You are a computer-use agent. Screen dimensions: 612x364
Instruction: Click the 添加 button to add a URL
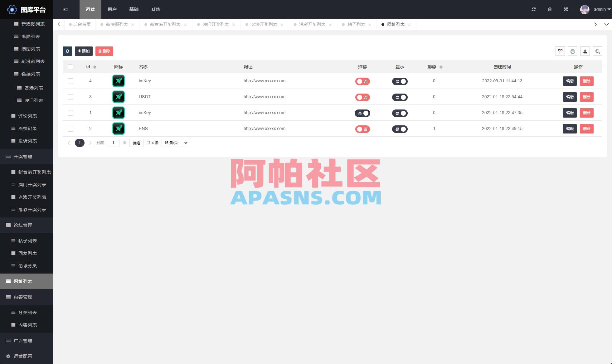click(84, 51)
